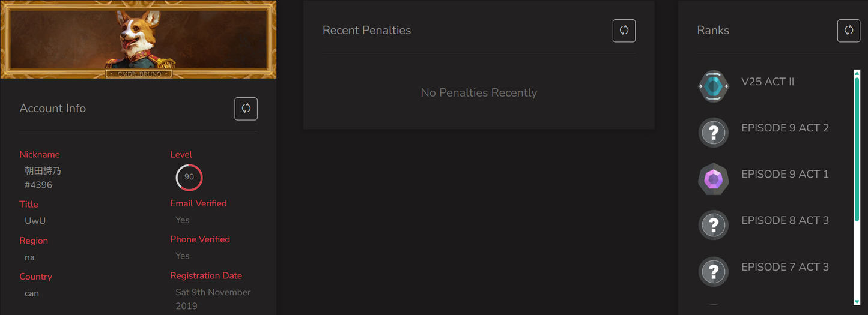Click the registration date value
The height and width of the screenshot is (315, 868).
pyautogui.click(x=213, y=299)
